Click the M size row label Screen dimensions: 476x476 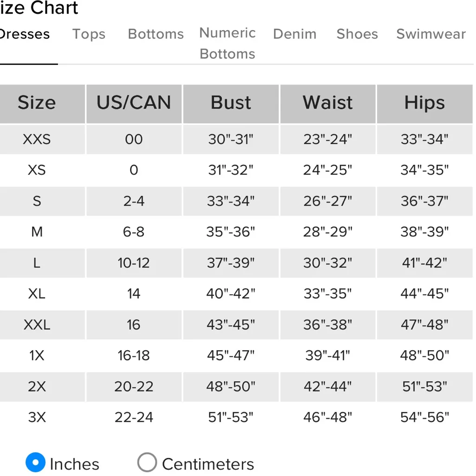[37, 231]
